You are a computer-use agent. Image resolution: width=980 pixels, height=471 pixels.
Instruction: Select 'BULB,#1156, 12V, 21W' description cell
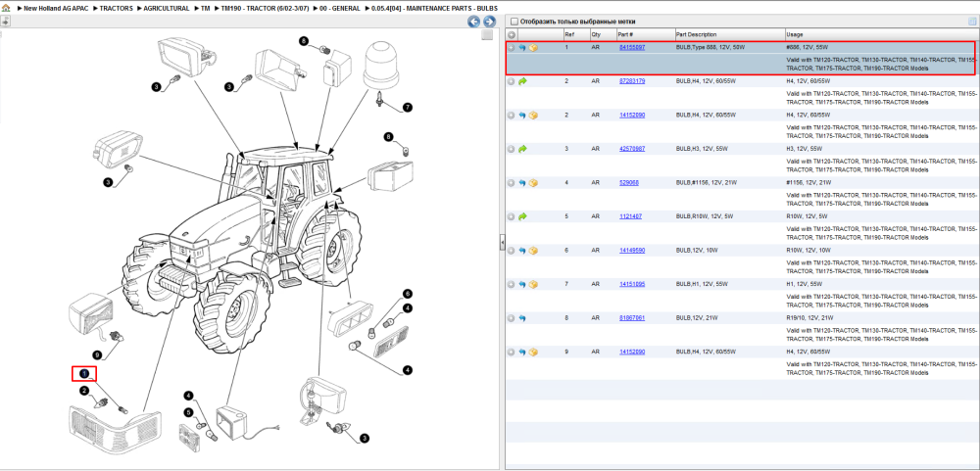tap(707, 183)
